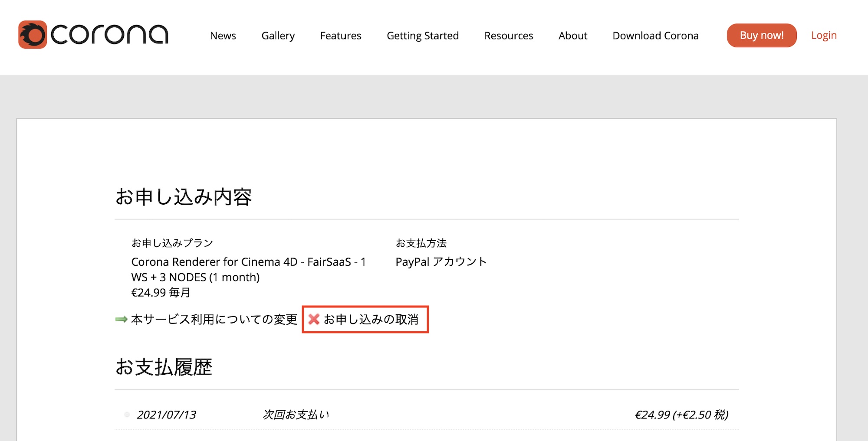Screen dimensions: 868x441
Task: Navigate to the About page
Action: (572, 36)
